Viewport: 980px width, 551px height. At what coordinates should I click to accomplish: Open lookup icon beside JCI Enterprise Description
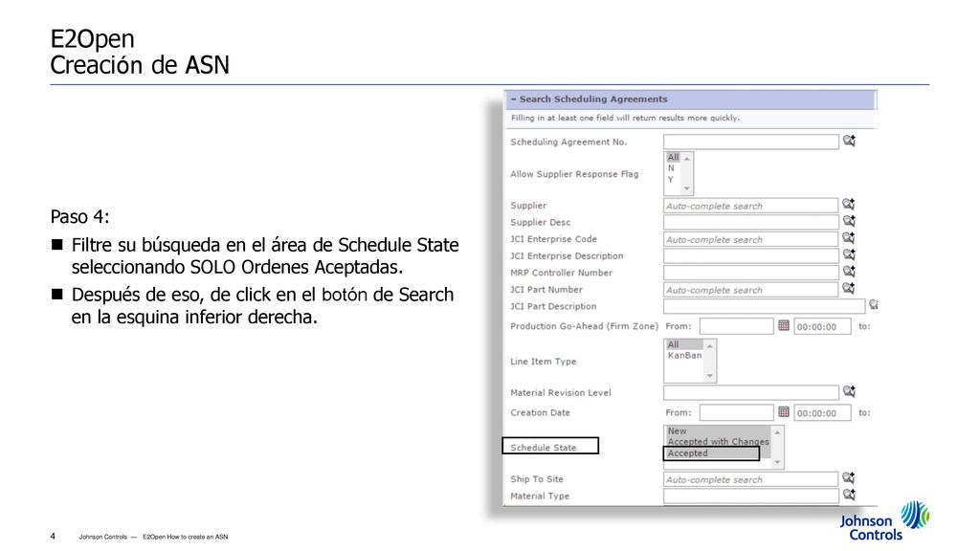coord(848,254)
